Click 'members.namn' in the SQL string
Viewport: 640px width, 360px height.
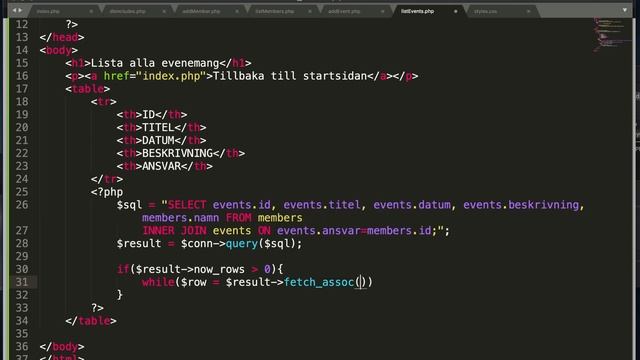180,218
